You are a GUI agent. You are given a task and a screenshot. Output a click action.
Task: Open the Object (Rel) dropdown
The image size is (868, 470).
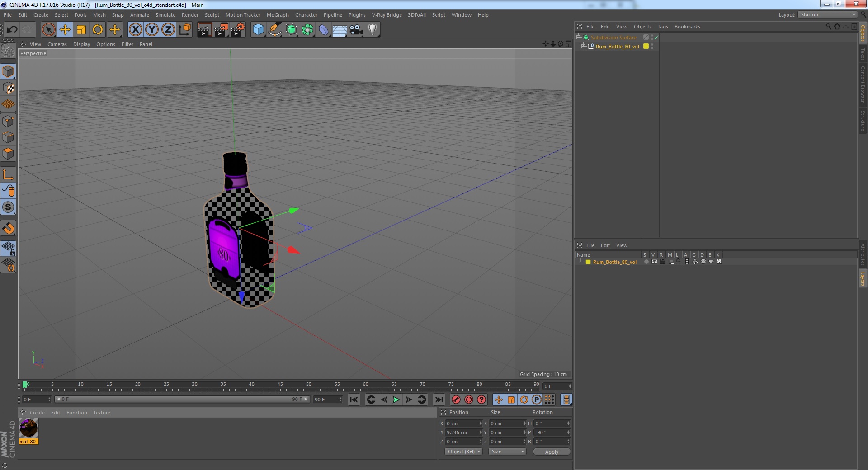pos(464,451)
